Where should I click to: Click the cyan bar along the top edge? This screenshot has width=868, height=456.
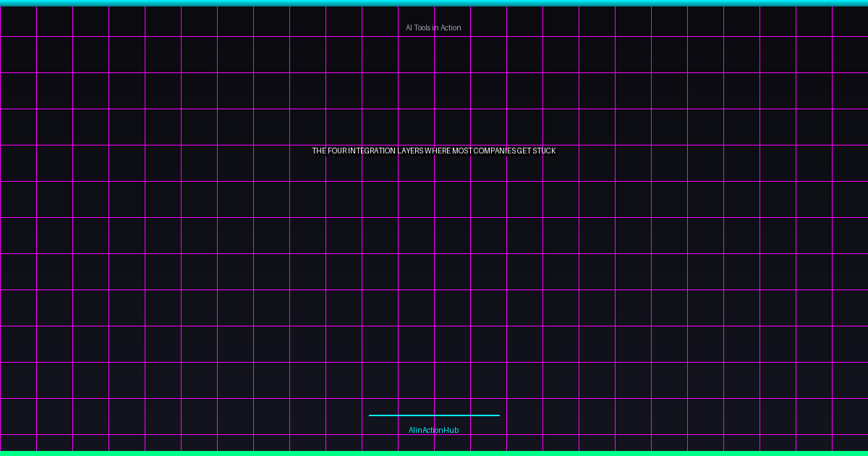[x=434, y=3]
